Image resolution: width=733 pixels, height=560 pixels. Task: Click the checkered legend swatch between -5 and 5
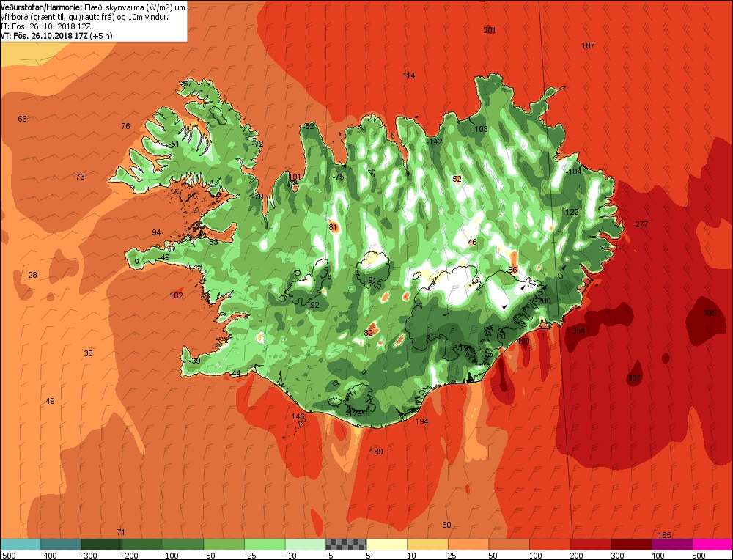click(346, 545)
